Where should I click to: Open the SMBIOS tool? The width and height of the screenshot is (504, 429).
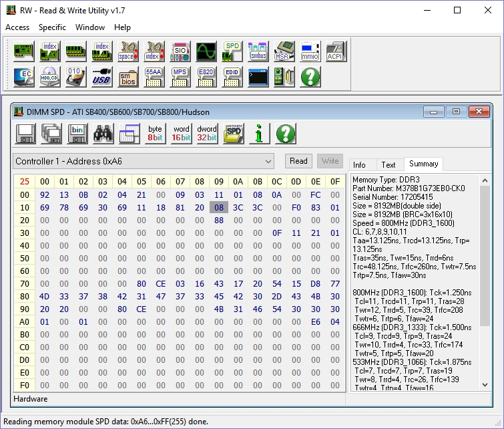tap(128, 77)
